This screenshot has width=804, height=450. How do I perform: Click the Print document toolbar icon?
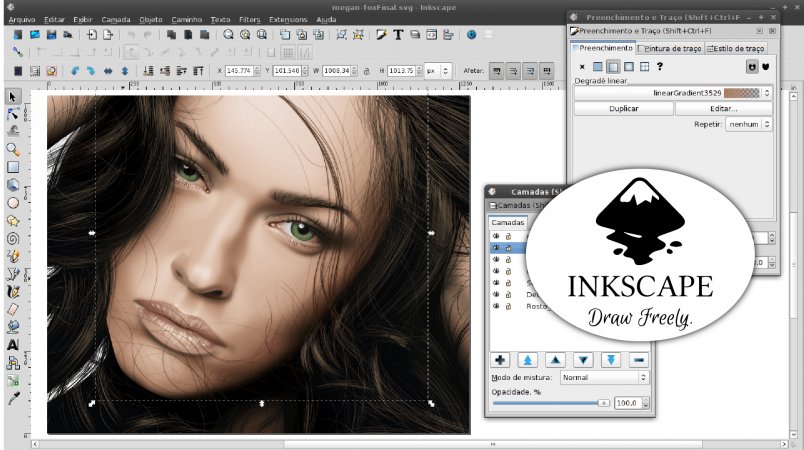pyautogui.click(x=68, y=35)
